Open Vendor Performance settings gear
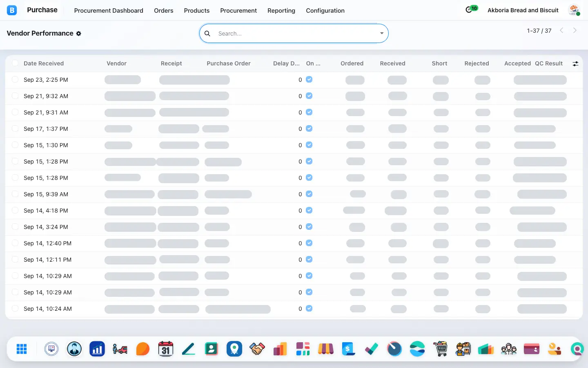588x368 pixels. coord(79,34)
